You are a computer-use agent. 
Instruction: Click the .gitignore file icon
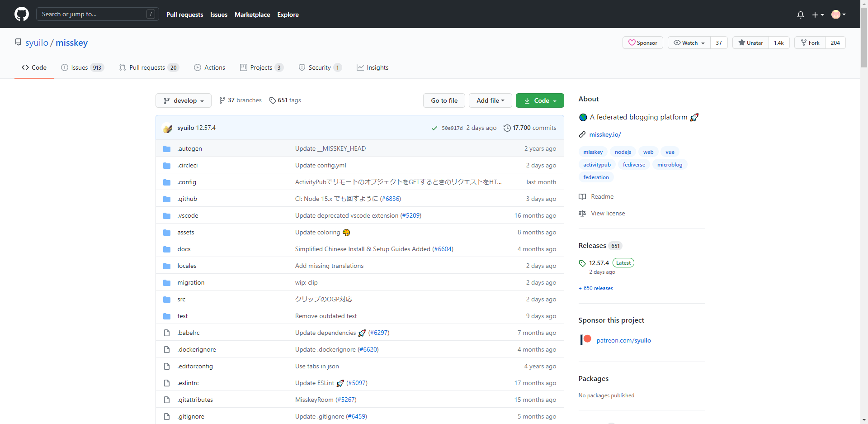(x=167, y=416)
